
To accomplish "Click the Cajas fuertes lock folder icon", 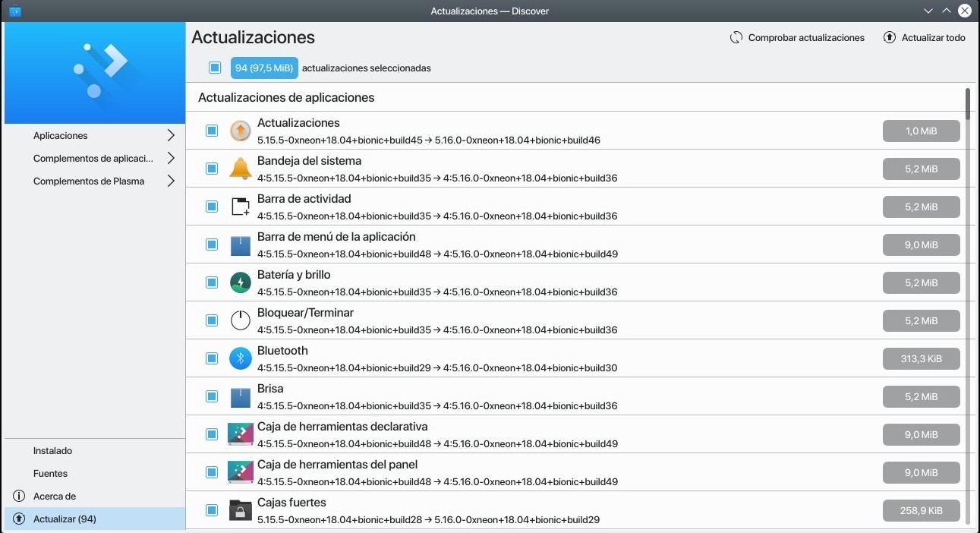I will (240, 510).
